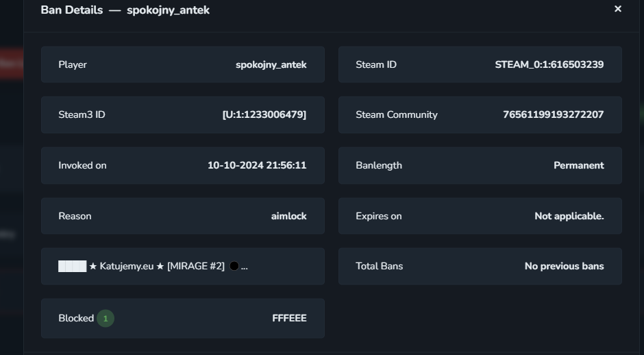Click the Permanent banlength value
644x355 pixels.
[579, 165]
